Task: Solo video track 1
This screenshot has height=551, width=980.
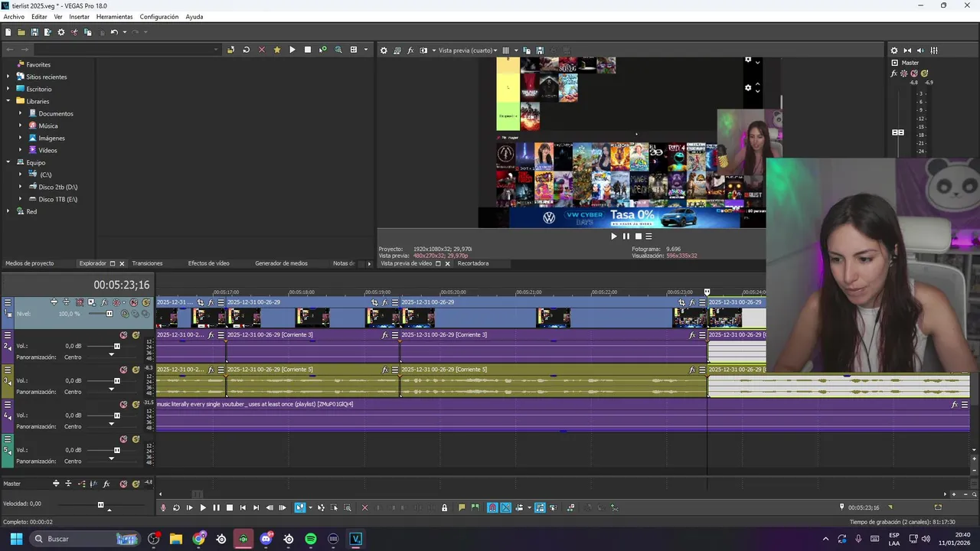Action: click(x=145, y=302)
